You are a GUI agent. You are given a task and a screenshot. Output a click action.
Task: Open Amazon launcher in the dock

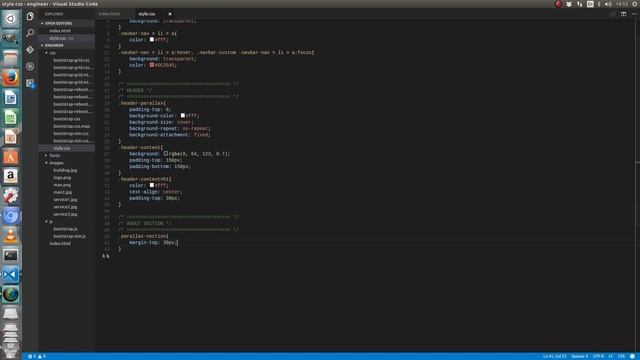click(x=11, y=176)
